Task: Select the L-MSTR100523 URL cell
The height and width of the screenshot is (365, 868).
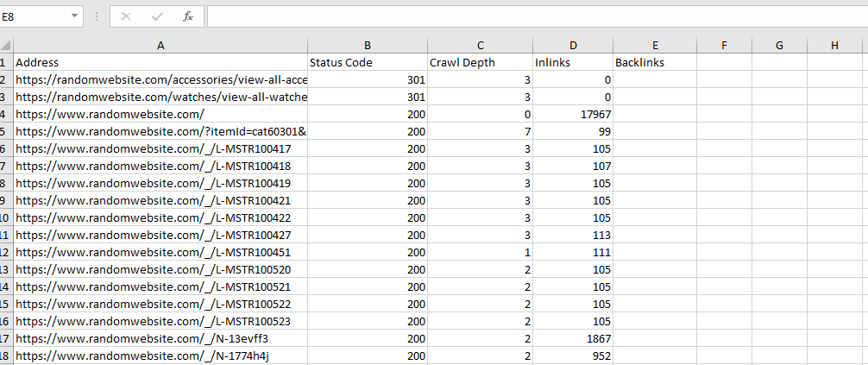Action: 160,321
